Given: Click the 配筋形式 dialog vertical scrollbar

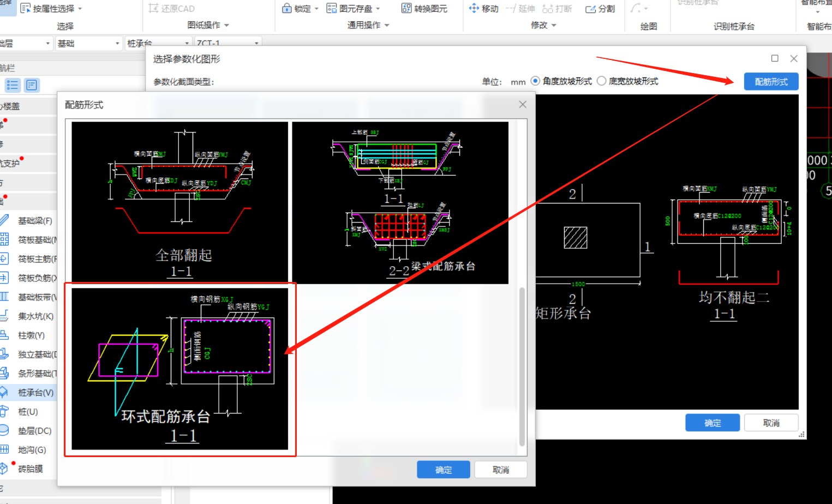Looking at the screenshot, I should pyautogui.click(x=522, y=367).
